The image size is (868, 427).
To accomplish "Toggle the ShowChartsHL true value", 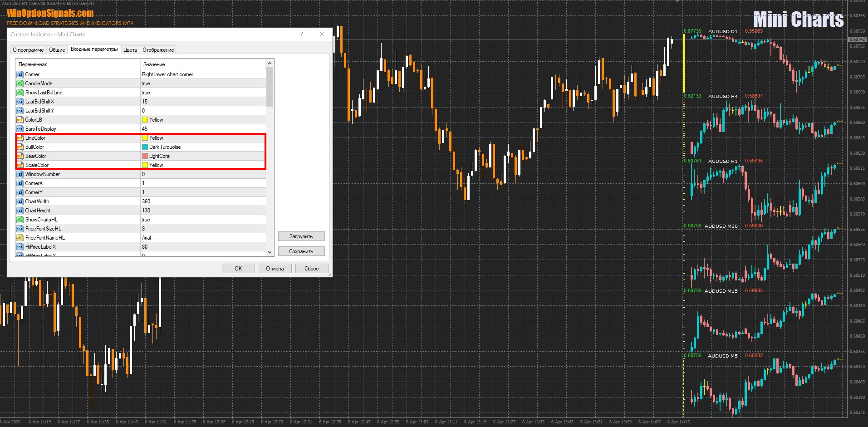I will pos(146,220).
